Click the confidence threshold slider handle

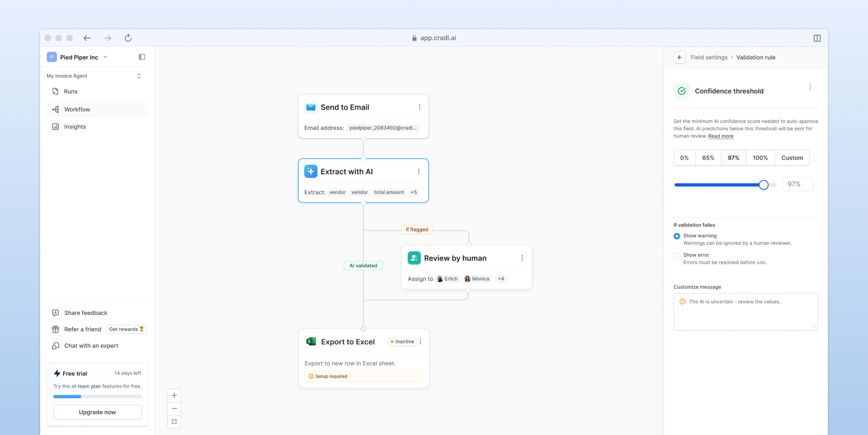click(764, 185)
